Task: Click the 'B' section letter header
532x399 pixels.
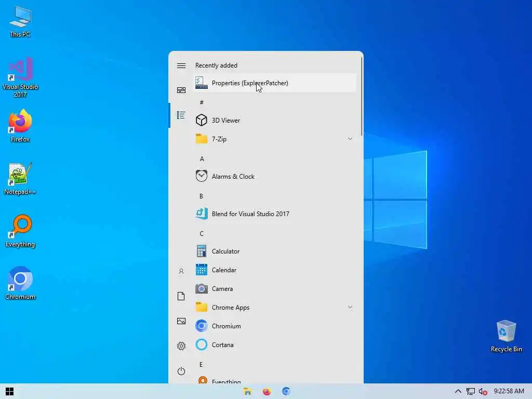Action: 201,196
